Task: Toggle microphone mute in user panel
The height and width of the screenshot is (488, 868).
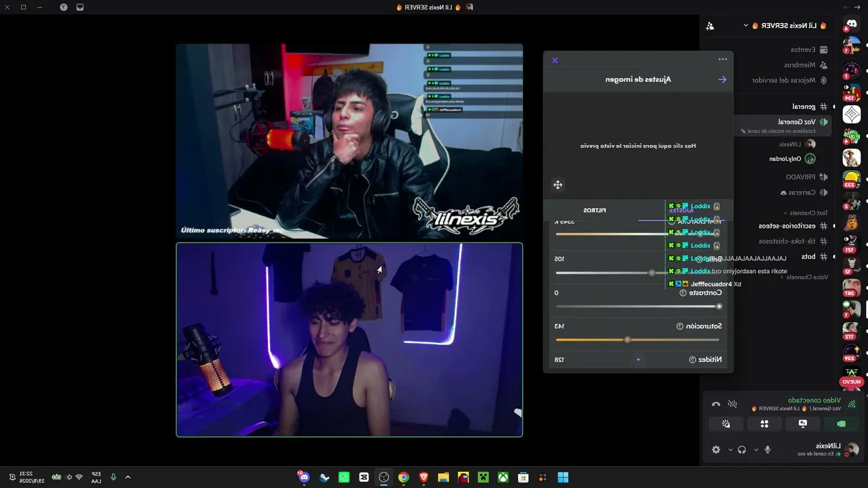Action: (x=768, y=449)
